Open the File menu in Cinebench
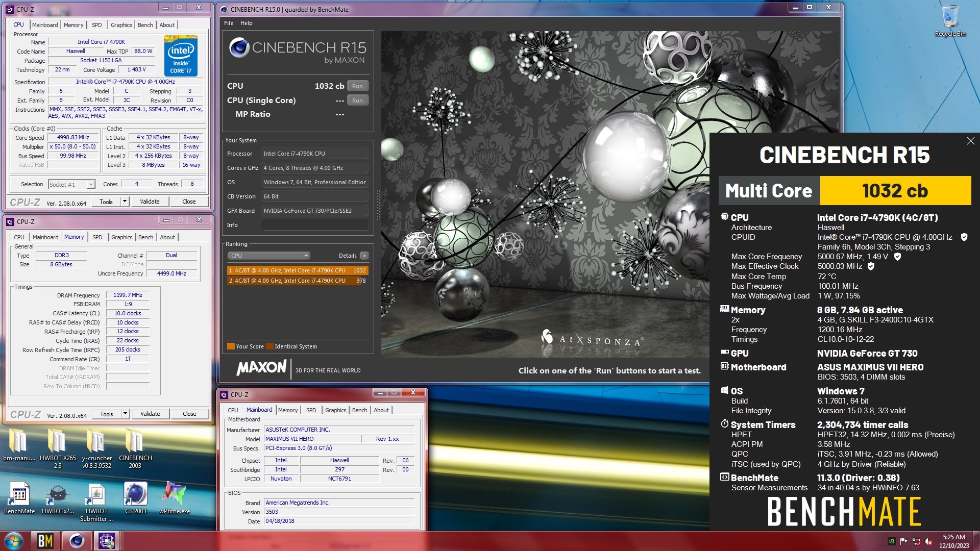This screenshot has width=980, height=551. click(229, 23)
